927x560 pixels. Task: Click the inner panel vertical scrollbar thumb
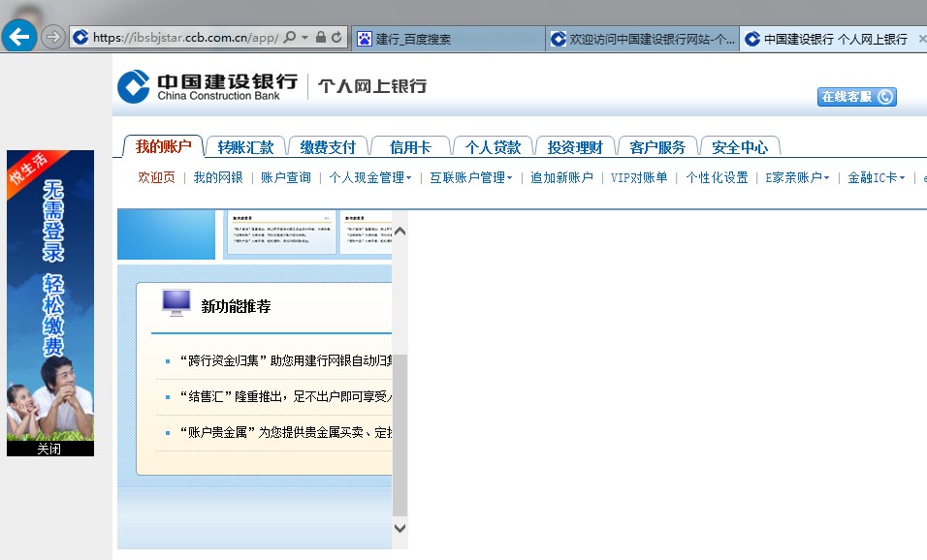click(400, 435)
